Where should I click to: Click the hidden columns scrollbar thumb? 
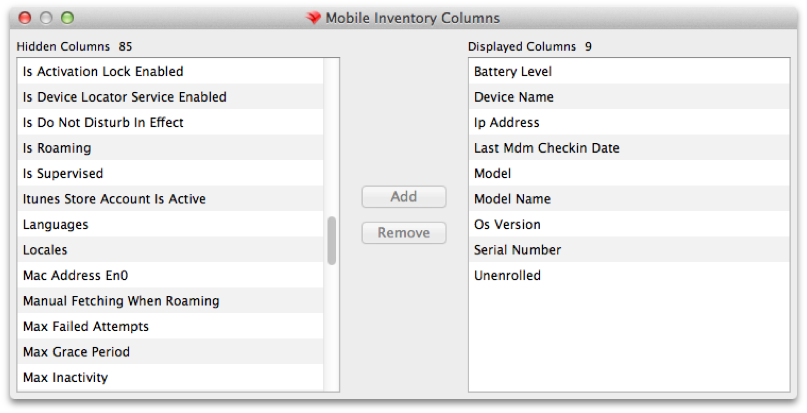pyautogui.click(x=332, y=240)
